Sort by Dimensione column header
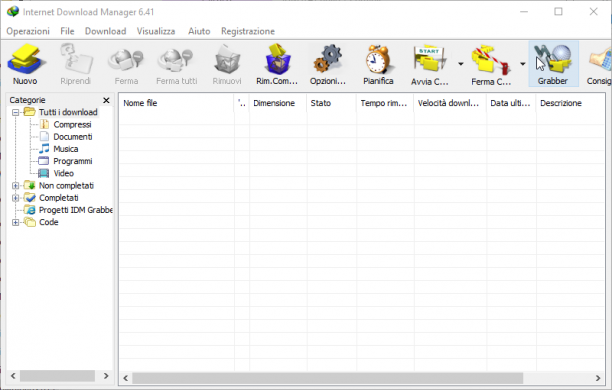The height and width of the screenshot is (390, 612). tap(278, 103)
